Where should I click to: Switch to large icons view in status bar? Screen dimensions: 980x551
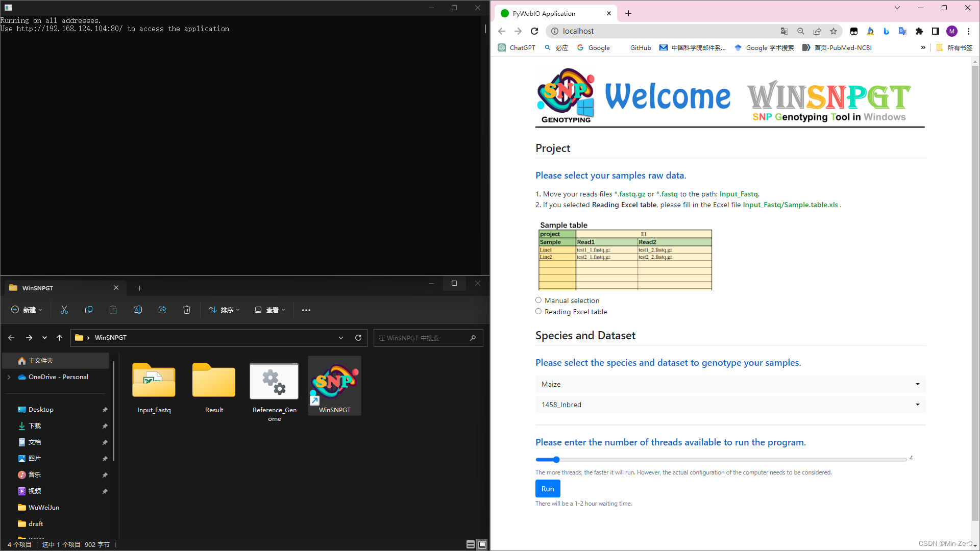coord(482,544)
